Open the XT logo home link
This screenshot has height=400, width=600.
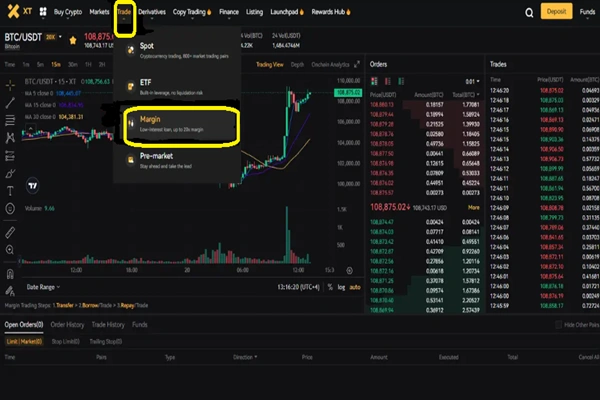19,11
